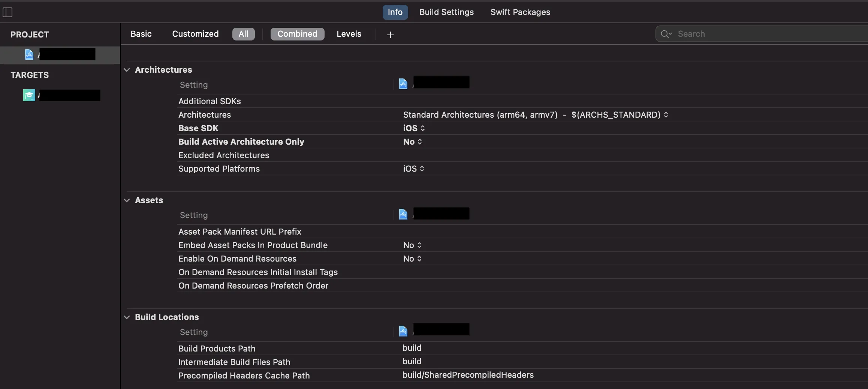Viewport: 868px width, 389px height.
Task: Select Intermediate Build Files Path setting
Action: point(234,362)
